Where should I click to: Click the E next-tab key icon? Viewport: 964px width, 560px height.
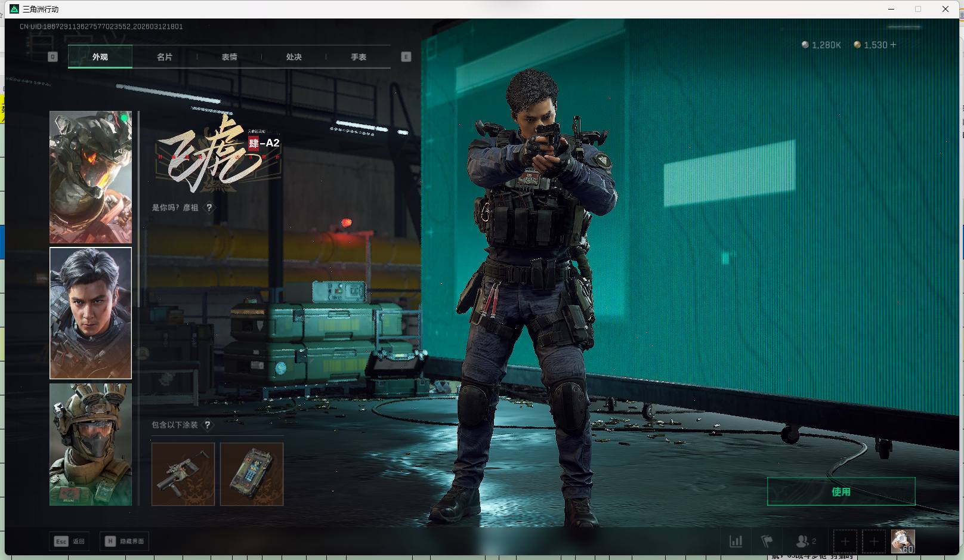tap(406, 57)
